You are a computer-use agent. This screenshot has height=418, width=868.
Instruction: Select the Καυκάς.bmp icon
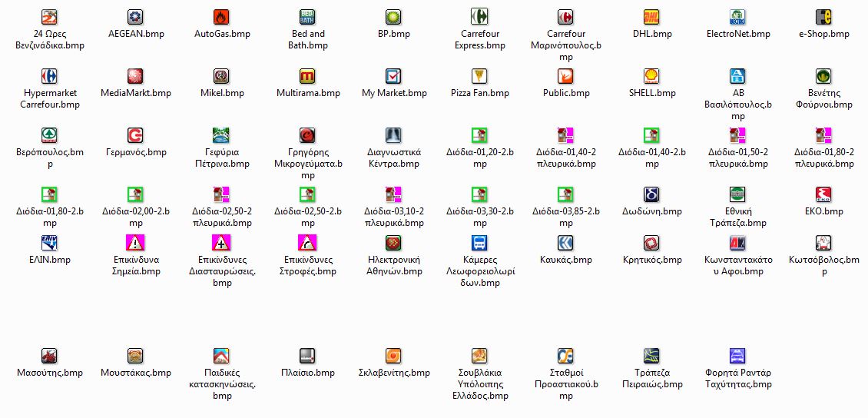(x=566, y=243)
